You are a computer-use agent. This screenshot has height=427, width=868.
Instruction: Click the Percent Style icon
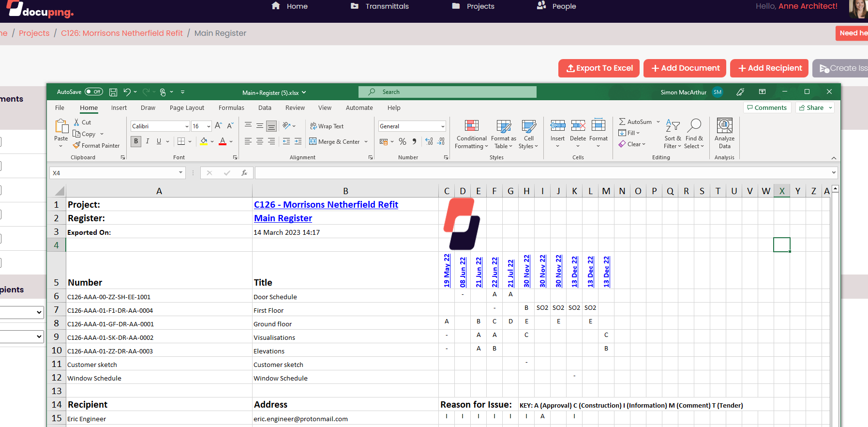pyautogui.click(x=402, y=142)
